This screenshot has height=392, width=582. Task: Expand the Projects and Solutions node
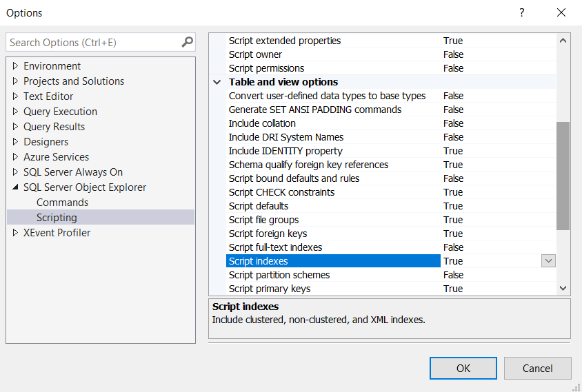pyautogui.click(x=15, y=81)
